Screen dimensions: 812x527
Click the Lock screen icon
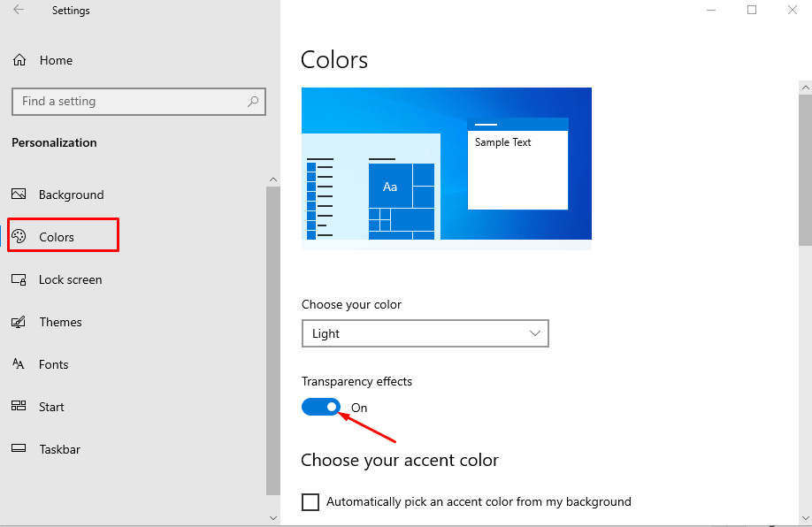[19, 279]
